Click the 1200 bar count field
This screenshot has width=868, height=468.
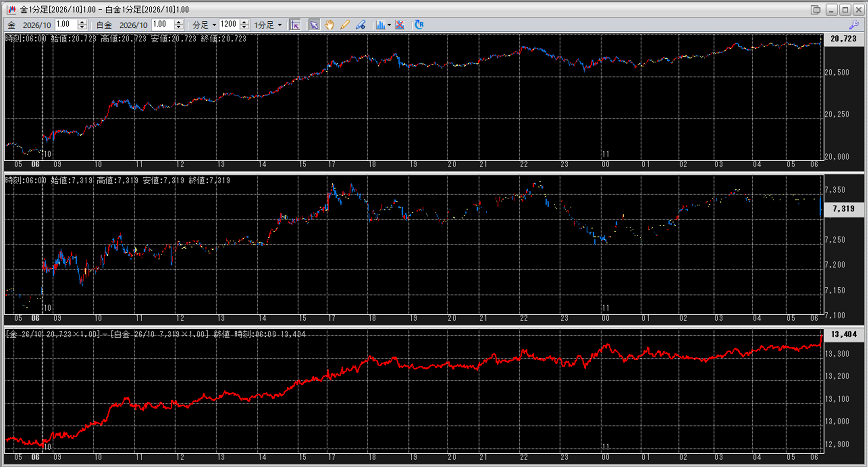(x=229, y=25)
